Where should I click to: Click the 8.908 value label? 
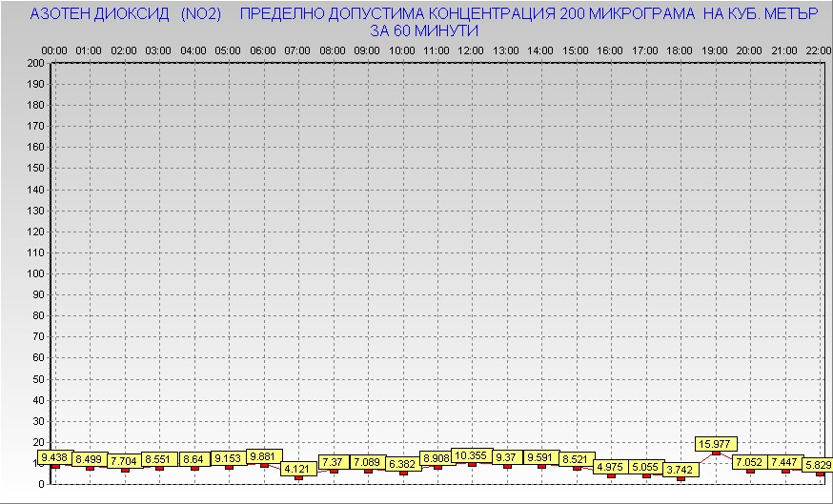(x=437, y=458)
